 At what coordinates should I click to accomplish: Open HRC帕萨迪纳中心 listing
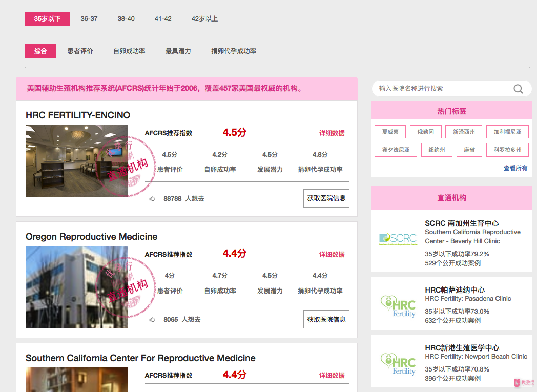[x=455, y=290]
